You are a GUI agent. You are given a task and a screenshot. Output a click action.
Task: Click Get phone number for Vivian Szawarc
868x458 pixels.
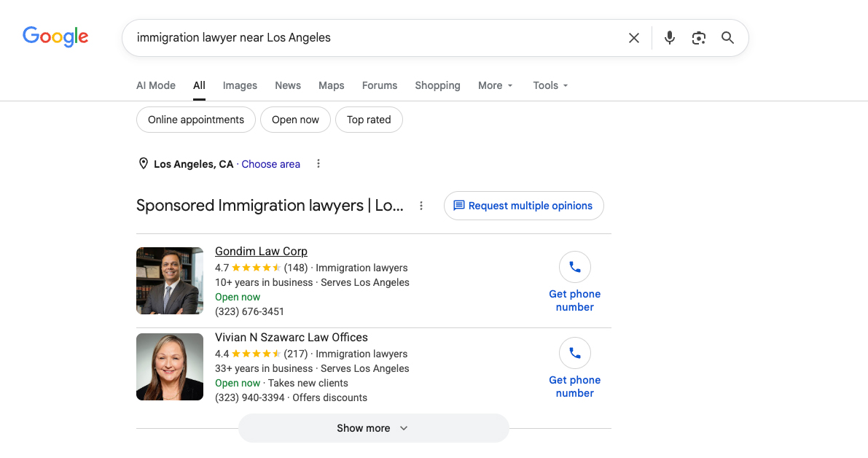click(574, 387)
